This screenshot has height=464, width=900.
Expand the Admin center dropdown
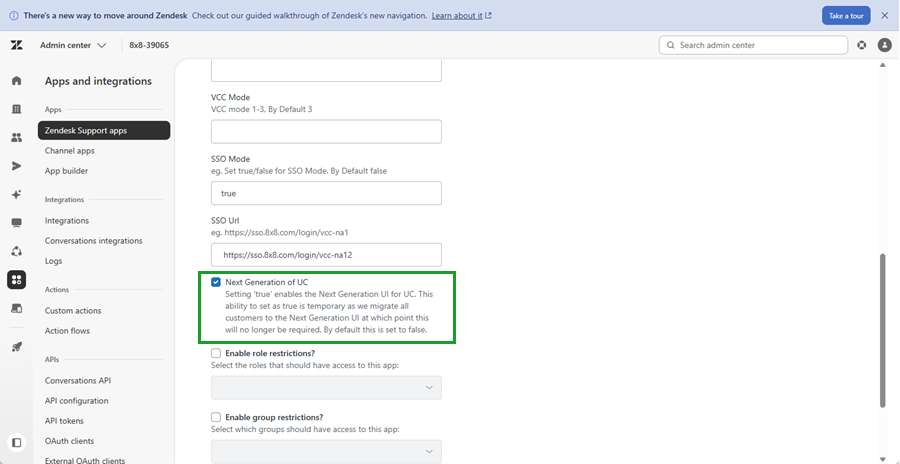(x=73, y=45)
